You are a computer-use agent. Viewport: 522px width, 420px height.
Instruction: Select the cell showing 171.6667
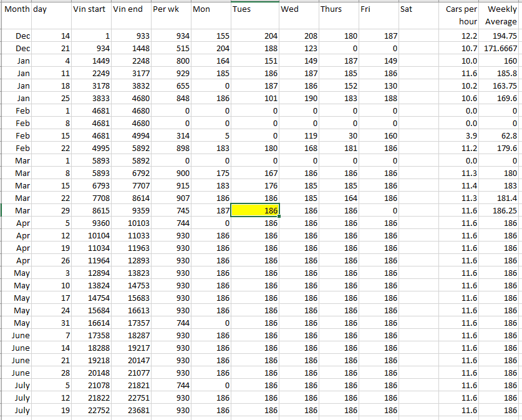point(501,49)
